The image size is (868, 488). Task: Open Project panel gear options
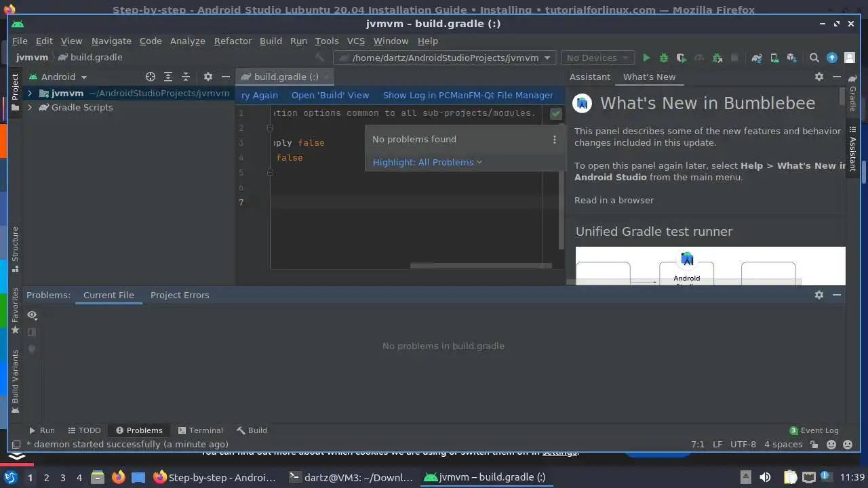[x=208, y=77]
